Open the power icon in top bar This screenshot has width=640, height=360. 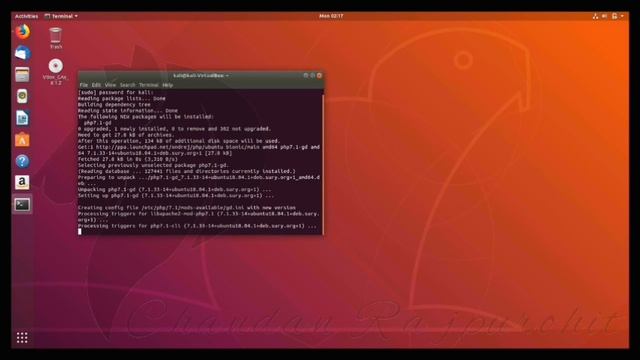tap(614, 16)
